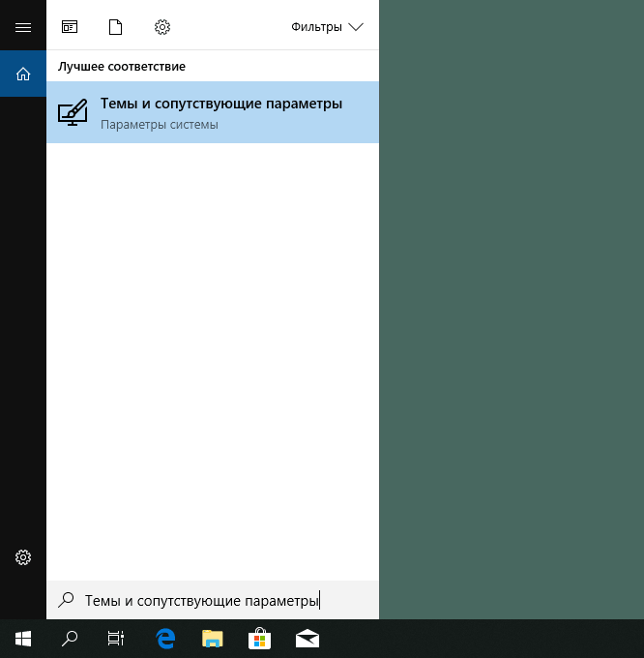Click the taskbar Search magnifier
Viewport: 644px width, 658px height.
click(70, 639)
